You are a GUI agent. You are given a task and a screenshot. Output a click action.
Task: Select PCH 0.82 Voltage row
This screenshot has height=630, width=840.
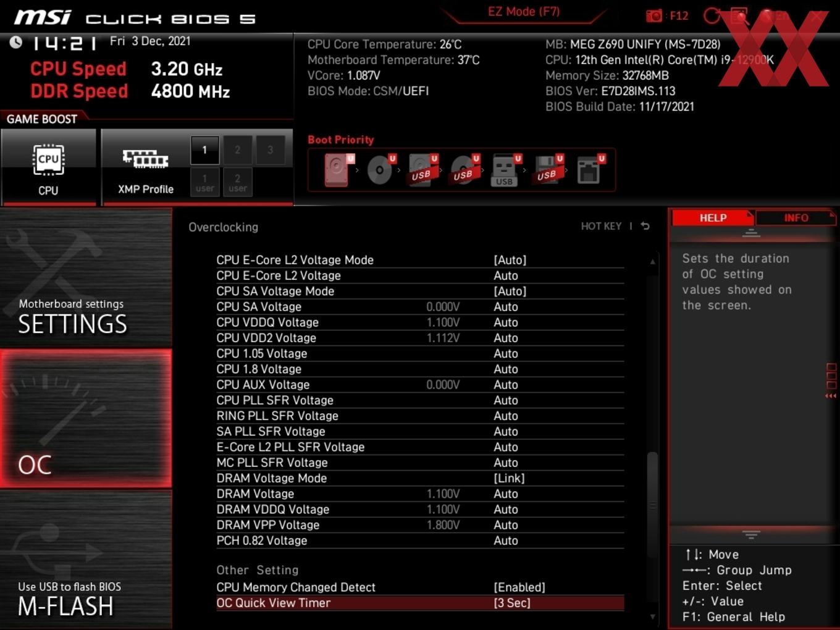click(x=420, y=540)
